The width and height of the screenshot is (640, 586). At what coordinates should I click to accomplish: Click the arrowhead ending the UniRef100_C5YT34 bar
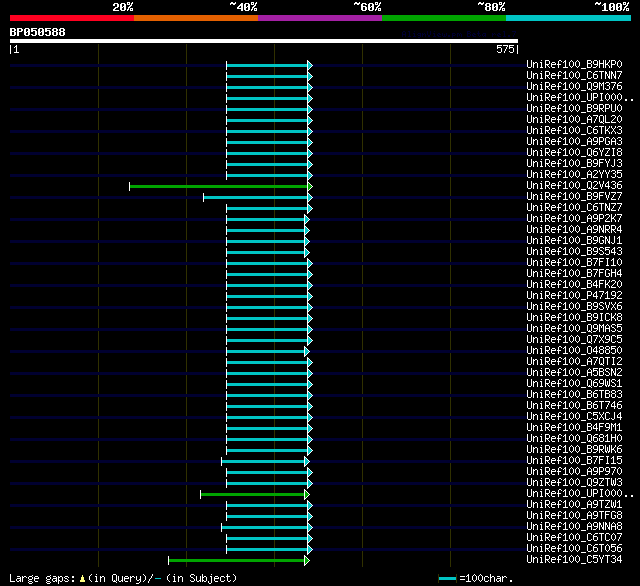click(307, 561)
